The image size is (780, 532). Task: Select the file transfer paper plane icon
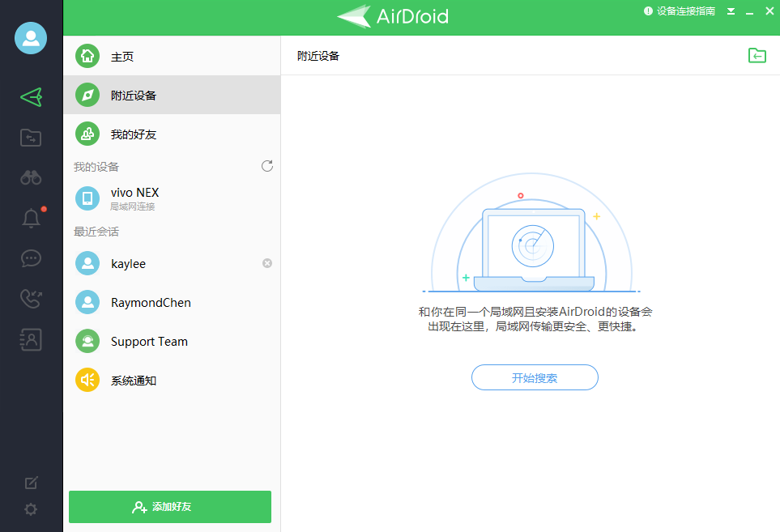pos(31,97)
